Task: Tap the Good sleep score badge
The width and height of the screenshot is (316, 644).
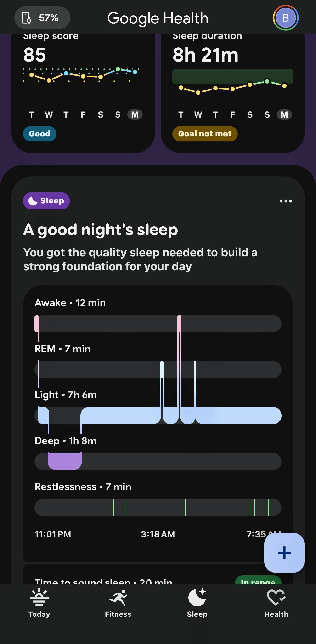Action: pos(39,134)
